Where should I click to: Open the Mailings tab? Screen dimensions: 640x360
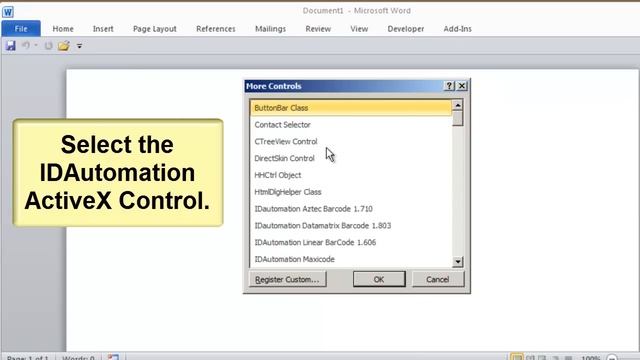[270, 29]
